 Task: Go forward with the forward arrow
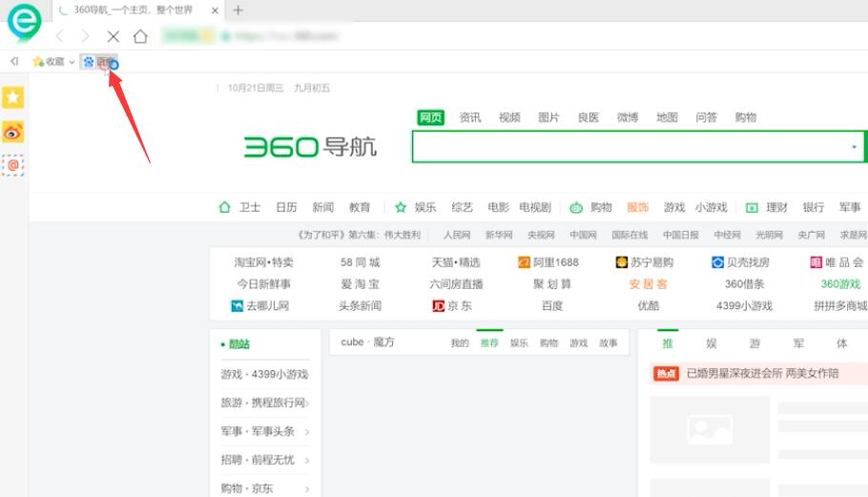[85, 36]
